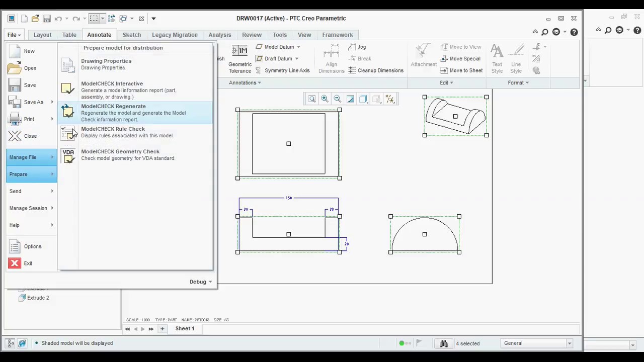The image size is (644, 362).
Task: Switch to the Tools tab
Action: click(x=280, y=35)
